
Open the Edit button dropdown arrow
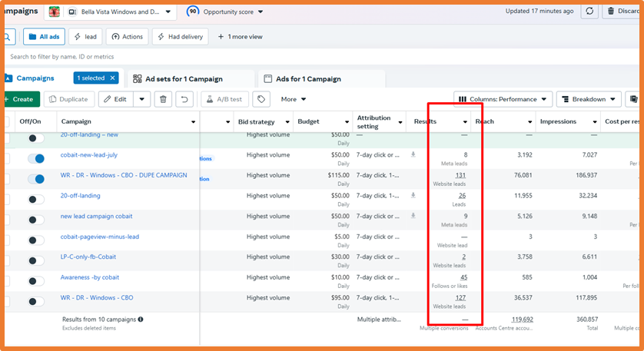tap(141, 99)
